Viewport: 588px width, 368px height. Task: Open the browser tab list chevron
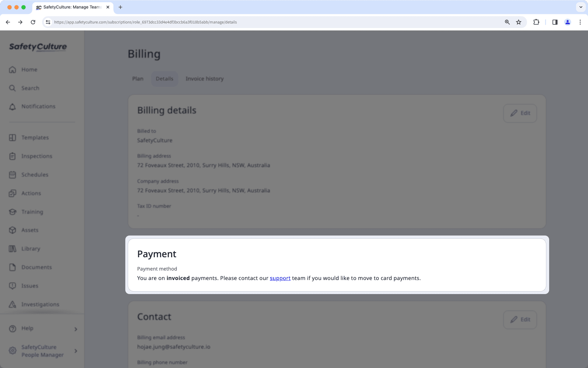[x=580, y=7]
